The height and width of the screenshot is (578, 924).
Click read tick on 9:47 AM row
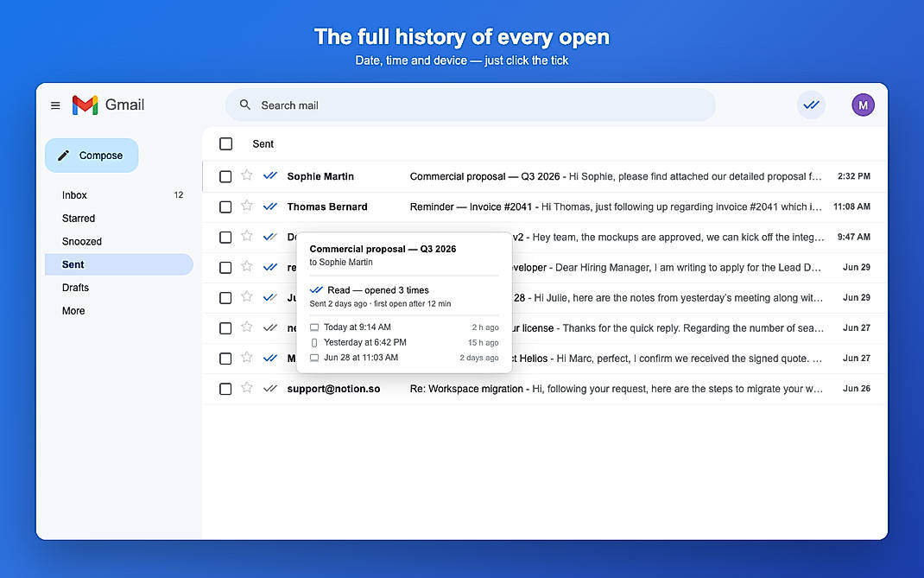click(270, 237)
